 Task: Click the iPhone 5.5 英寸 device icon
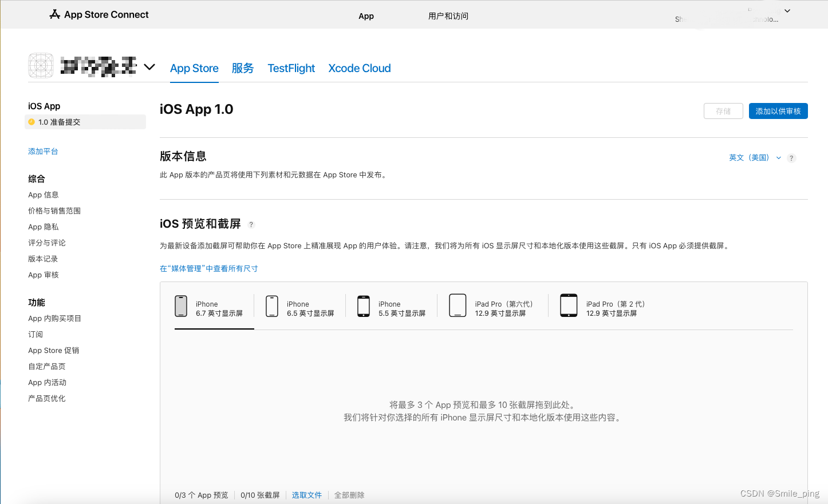point(364,306)
